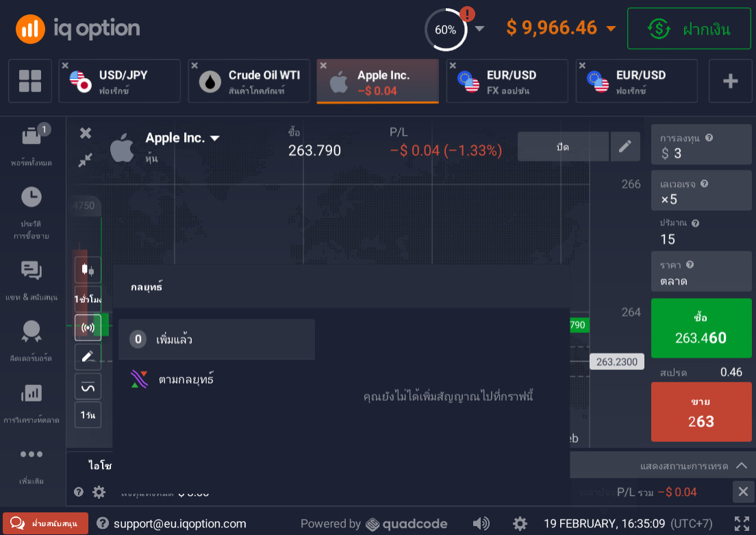Screen dimensions: 756x535
Task: Edit the position with pencil icon
Action: tap(625, 147)
